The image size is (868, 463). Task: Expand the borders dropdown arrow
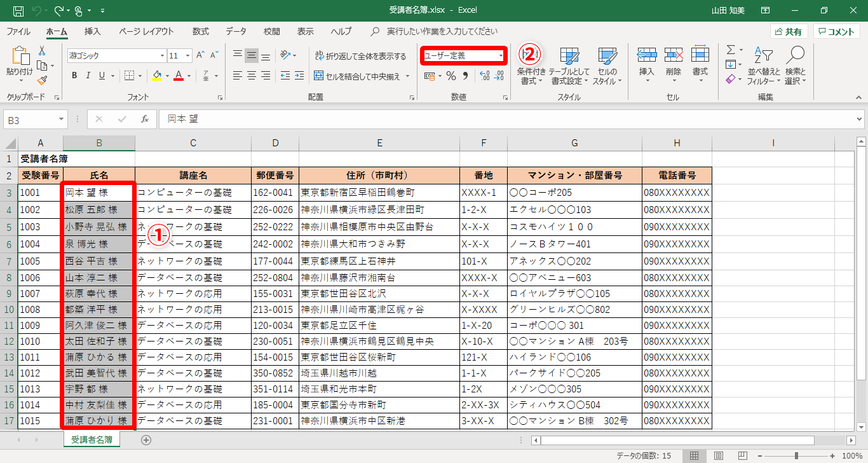(140, 76)
